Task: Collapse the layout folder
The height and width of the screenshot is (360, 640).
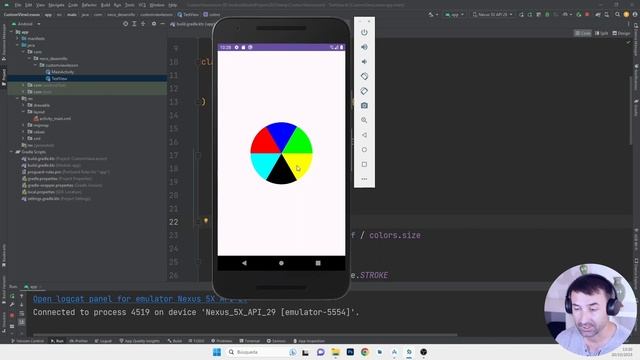Action: coord(24,112)
